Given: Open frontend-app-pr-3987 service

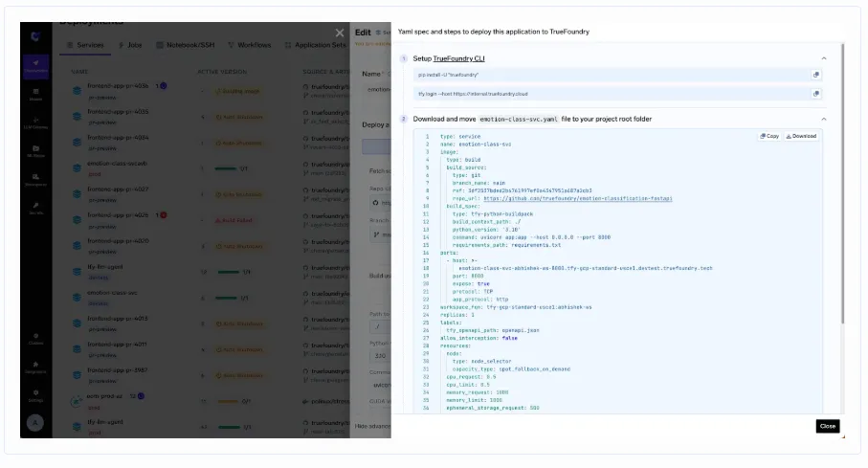Looking at the screenshot, I should tap(118, 370).
